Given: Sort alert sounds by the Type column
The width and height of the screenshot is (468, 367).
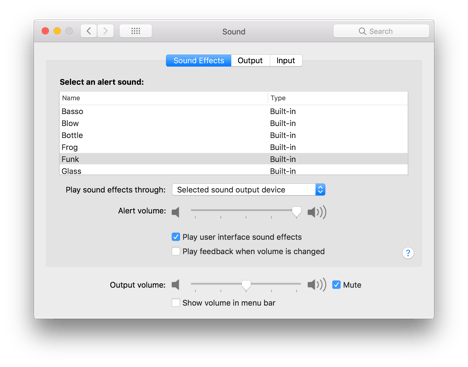Looking at the screenshot, I should point(338,98).
